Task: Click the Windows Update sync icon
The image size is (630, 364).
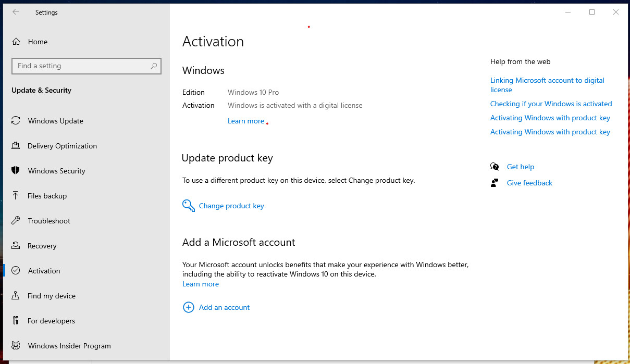Action: (16, 121)
